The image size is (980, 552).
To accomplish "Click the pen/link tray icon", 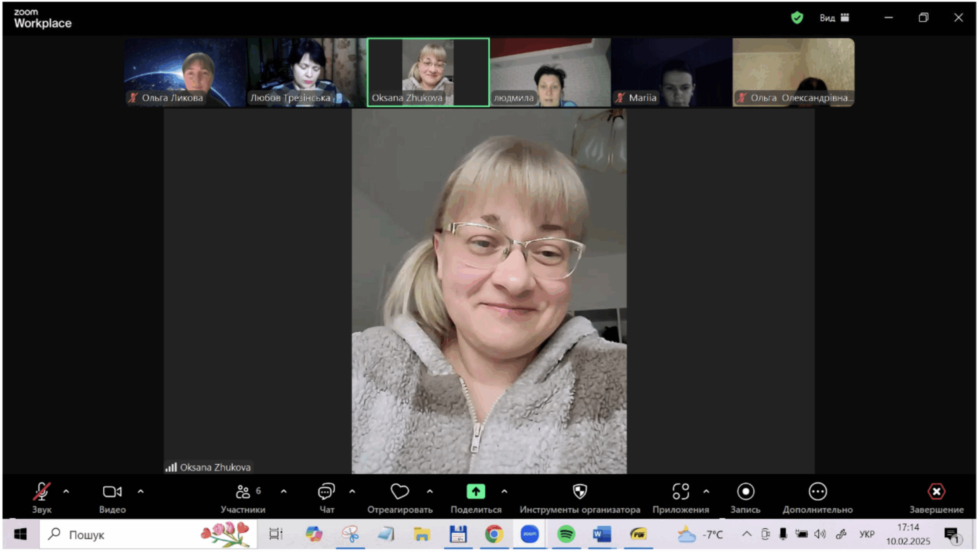I will tap(842, 534).
